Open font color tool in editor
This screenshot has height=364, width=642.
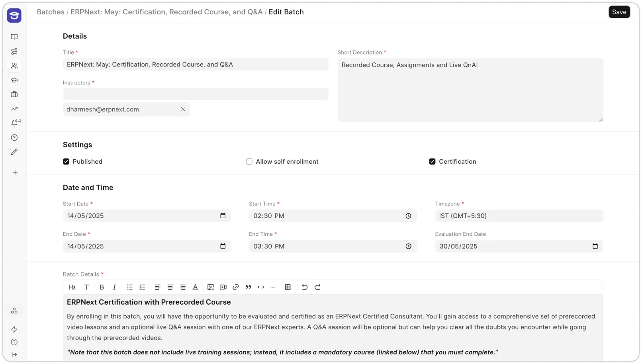(195, 287)
